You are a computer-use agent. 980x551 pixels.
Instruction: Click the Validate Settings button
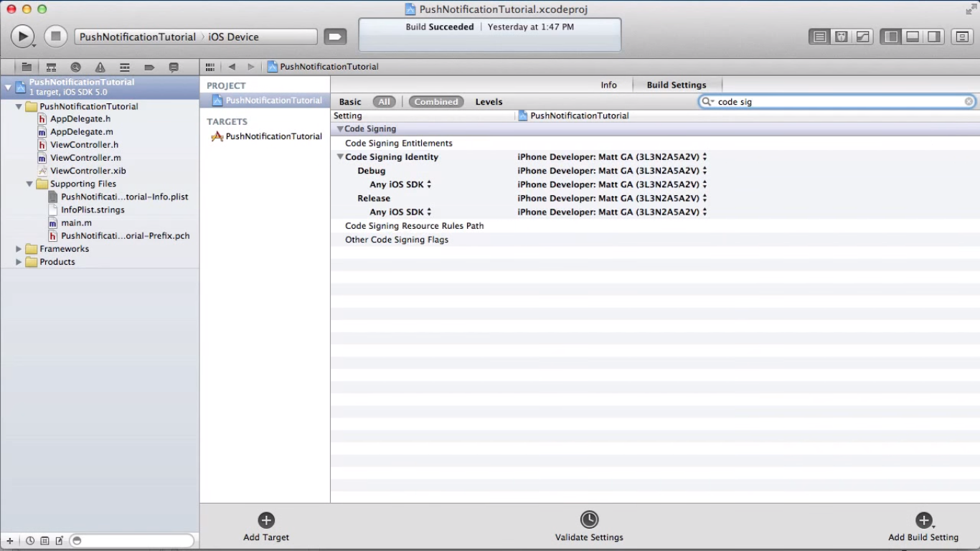coord(589,527)
